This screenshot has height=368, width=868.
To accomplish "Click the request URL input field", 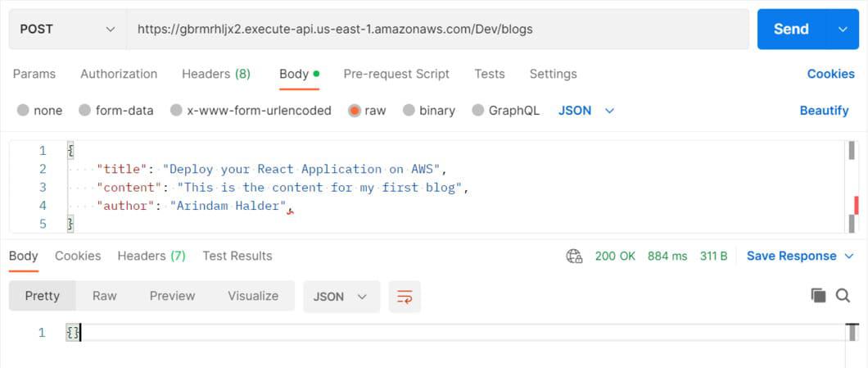I will (437, 30).
